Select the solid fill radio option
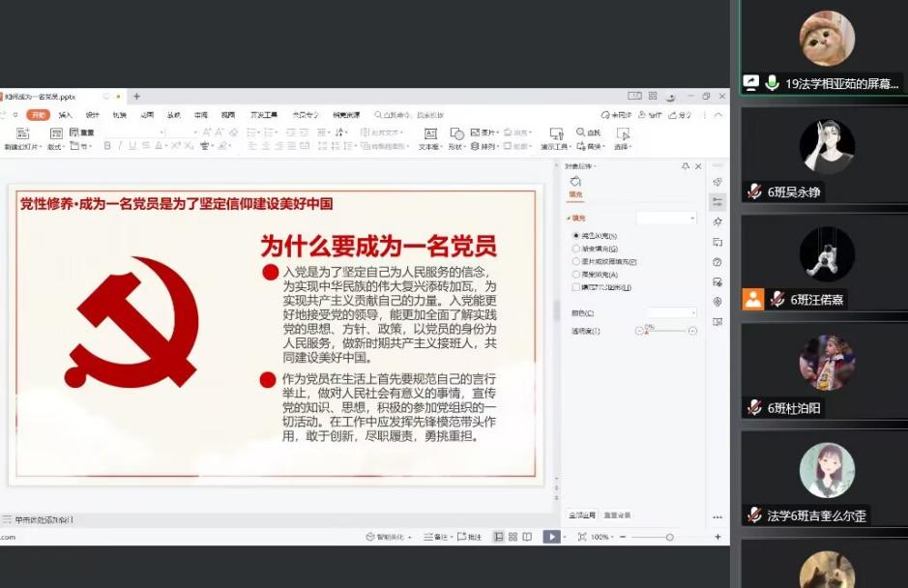This screenshot has width=908, height=588. click(x=576, y=235)
